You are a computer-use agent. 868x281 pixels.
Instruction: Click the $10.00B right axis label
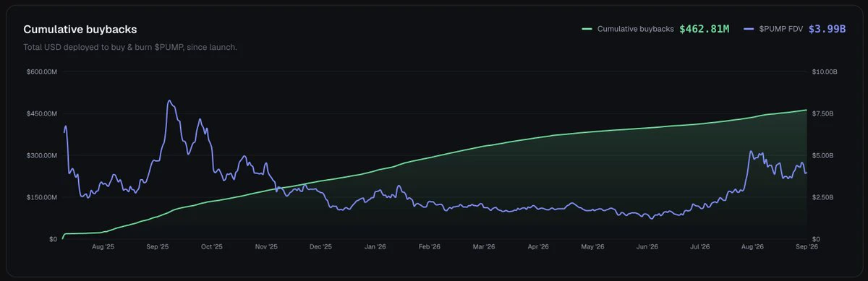[x=825, y=72]
